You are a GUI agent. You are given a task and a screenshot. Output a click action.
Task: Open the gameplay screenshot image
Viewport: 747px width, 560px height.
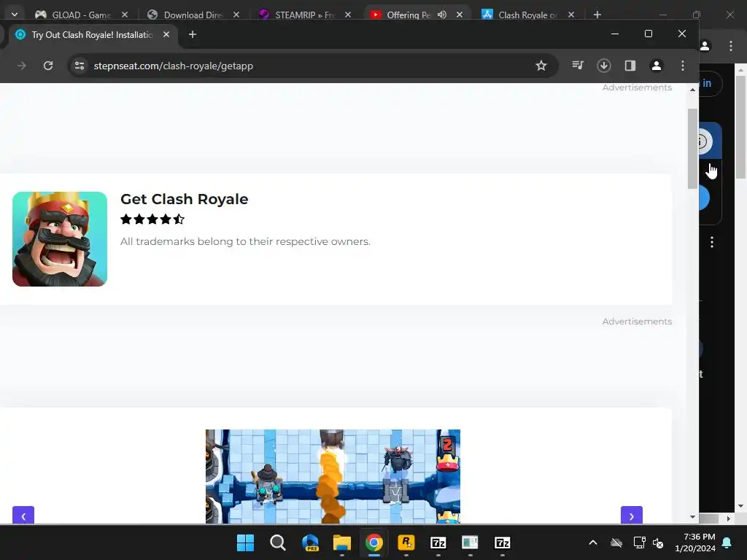pyautogui.click(x=333, y=476)
